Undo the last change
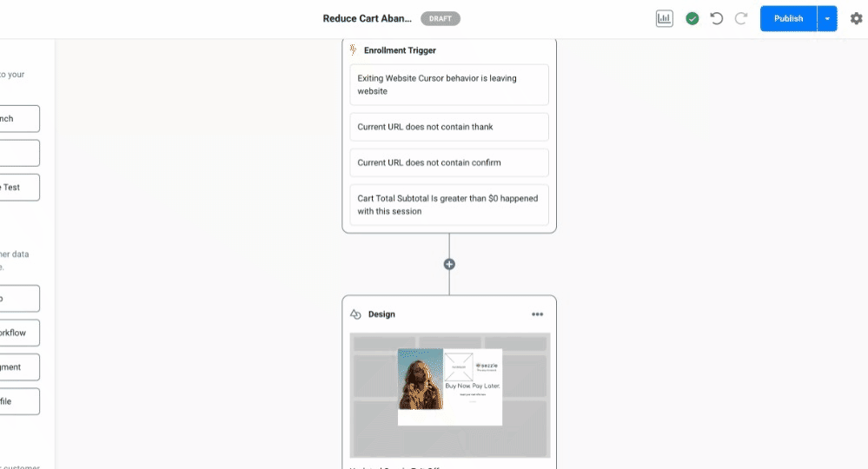Image resolution: width=868 pixels, height=469 pixels. [717, 18]
